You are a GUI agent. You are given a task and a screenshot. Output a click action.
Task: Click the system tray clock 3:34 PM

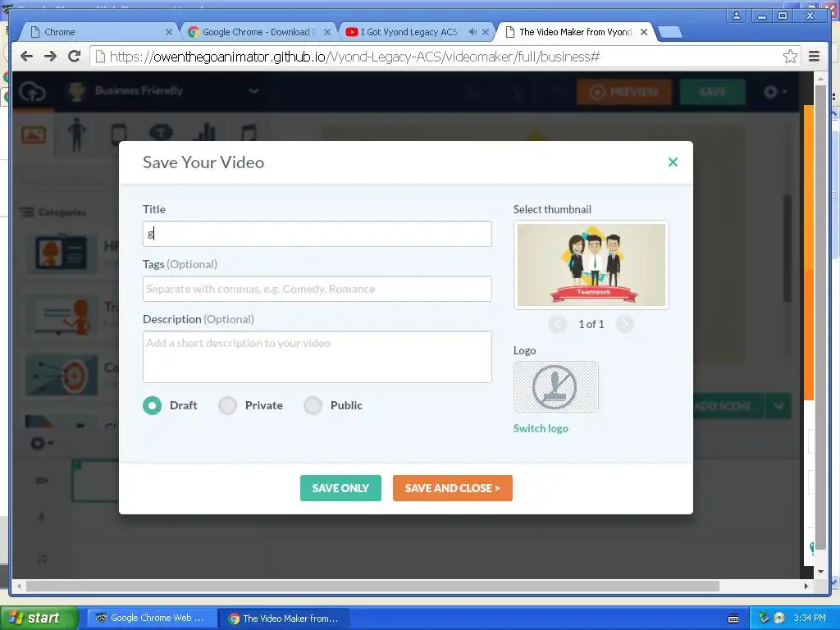[x=810, y=618]
